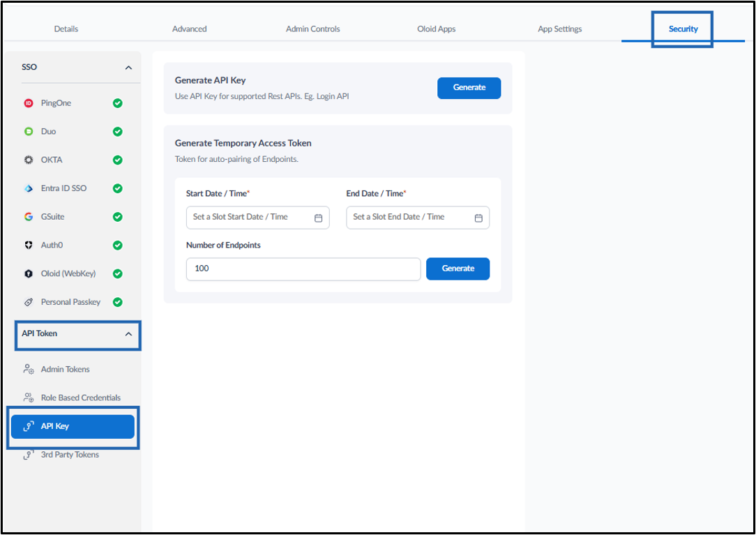Click the SSO section header label
Image resolution: width=756 pixels, height=535 pixels.
(x=29, y=67)
